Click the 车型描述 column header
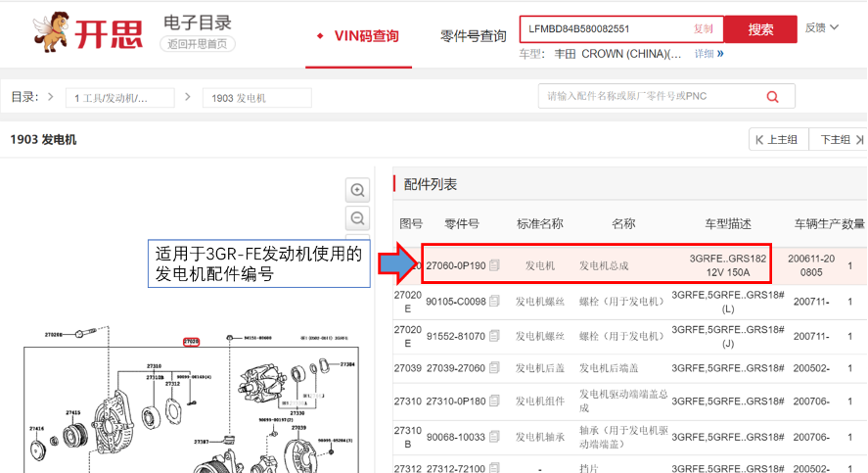This screenshot has width=868, height=473. (x=728, y=223)
